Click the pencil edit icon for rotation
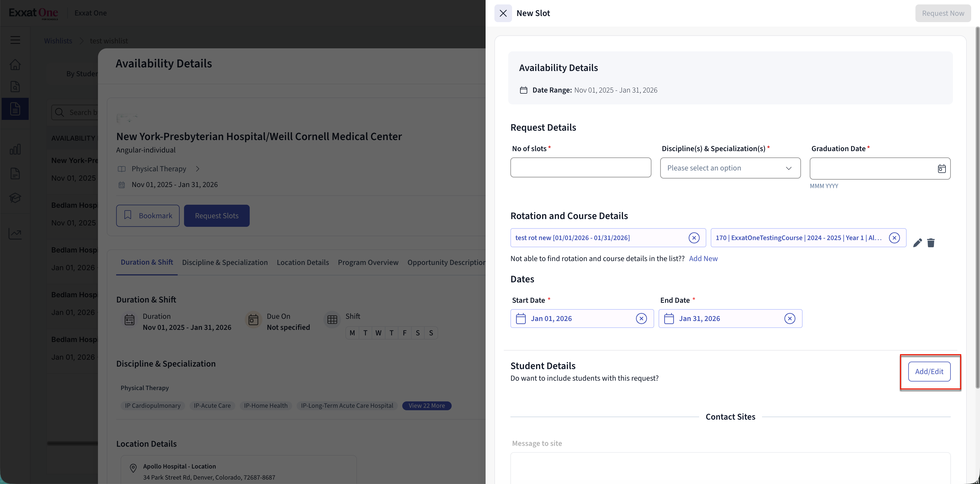 point(917,243)
